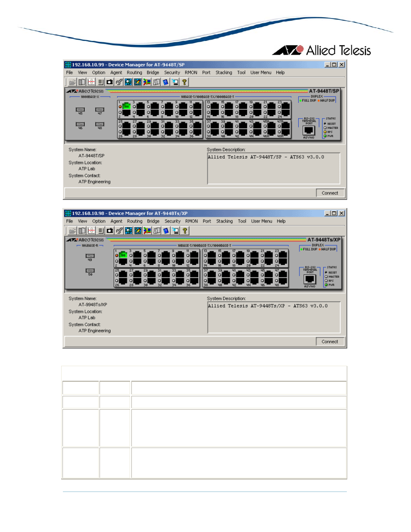Select SFP slot 47 on the AT-9448T/SP panel
This screenshot has height=532, width=411.
point(100,109)
